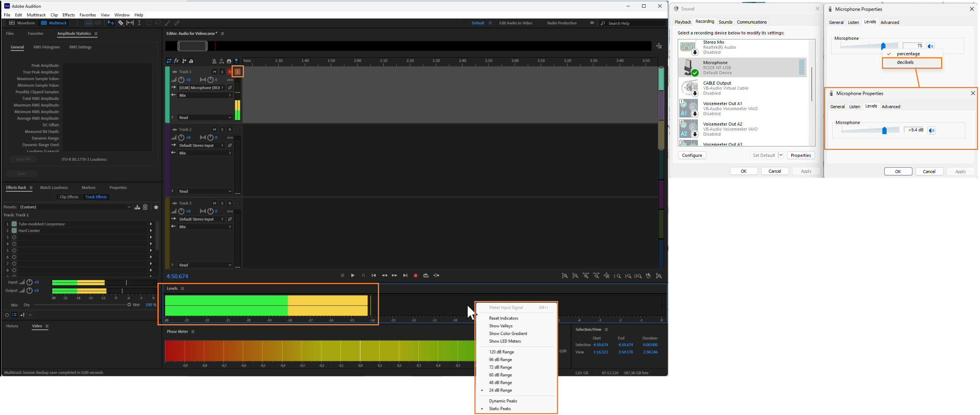Click the red Record transport button

(x=415, y=275)
